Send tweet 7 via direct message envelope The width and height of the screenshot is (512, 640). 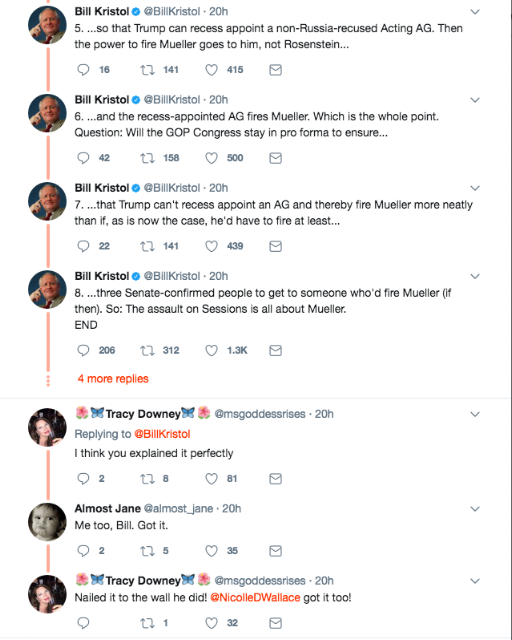(x=276, y=246)
